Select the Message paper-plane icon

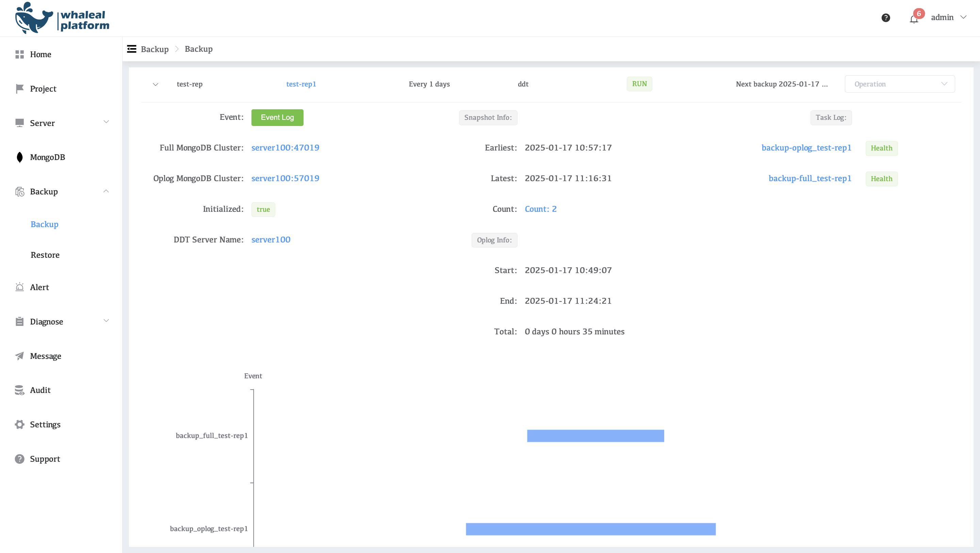pyautogui.click(x=20, y=355)
